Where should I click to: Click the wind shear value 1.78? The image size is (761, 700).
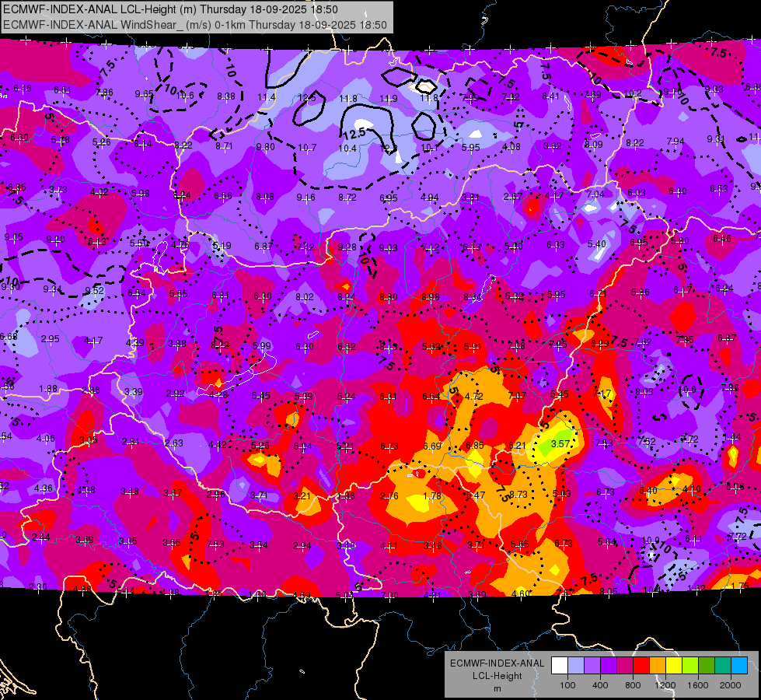coord(432,496)
